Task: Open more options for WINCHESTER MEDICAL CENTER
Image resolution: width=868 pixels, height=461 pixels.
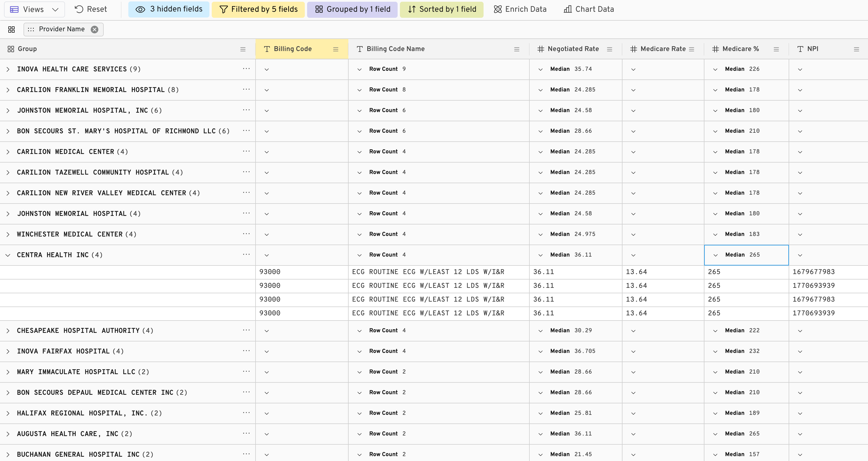Action: (246, 234)
